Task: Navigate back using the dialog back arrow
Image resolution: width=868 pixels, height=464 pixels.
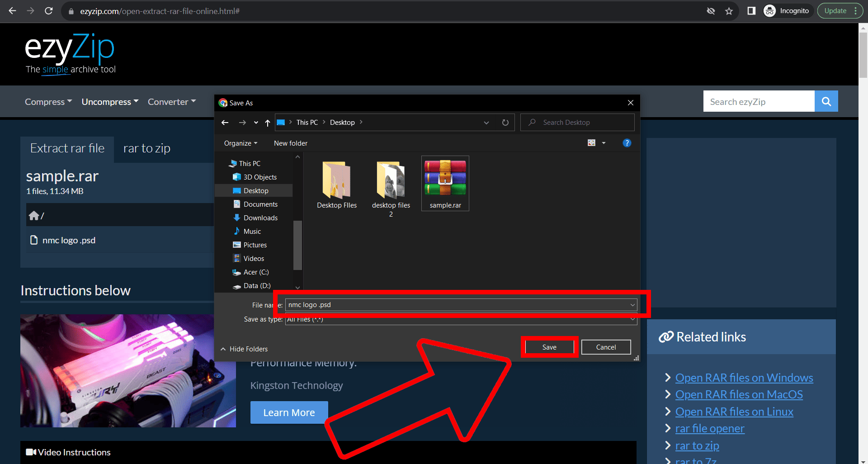Action: point(225,122)
